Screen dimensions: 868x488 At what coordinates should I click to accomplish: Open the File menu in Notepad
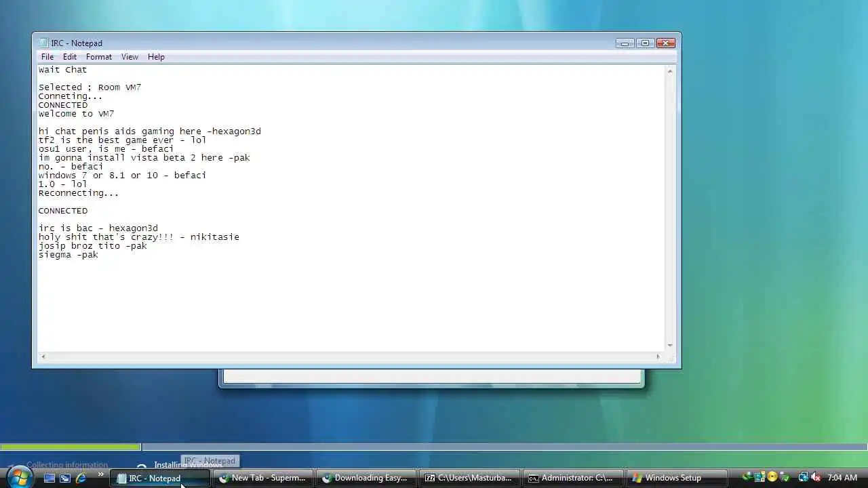[47, 57]
